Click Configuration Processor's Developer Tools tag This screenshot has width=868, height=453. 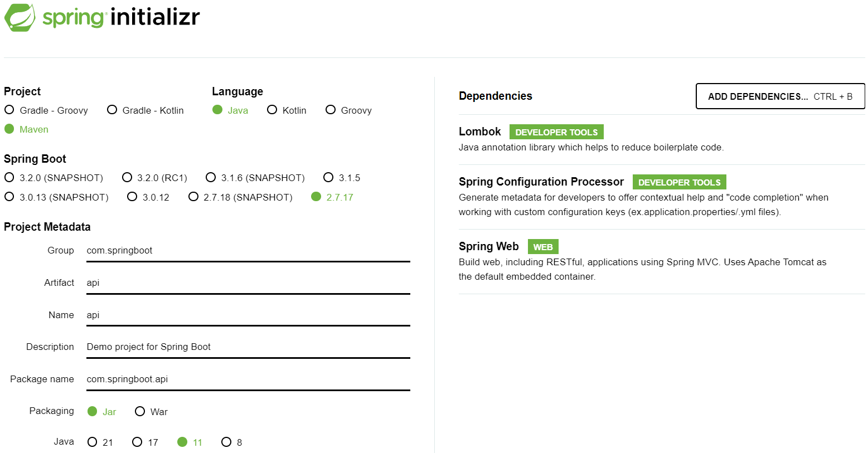679,182
